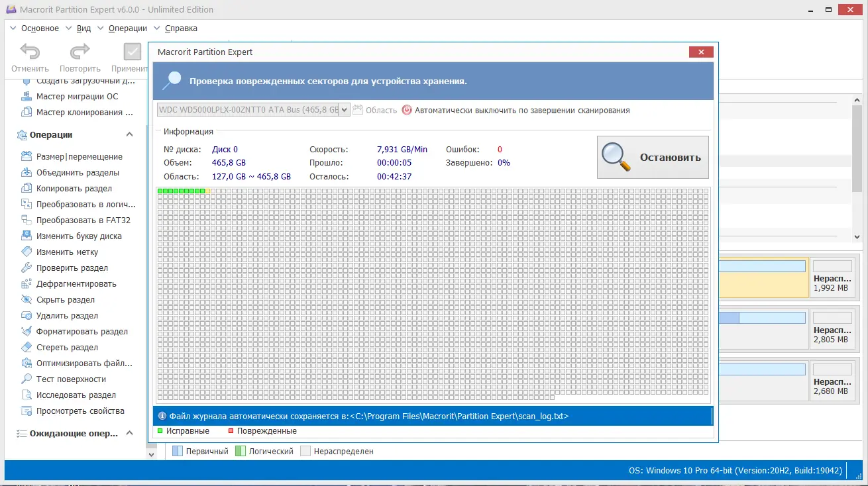Click the log file path scan_log.txt message
The width and height of the screenshot is (868, 486).
[369, 416]
